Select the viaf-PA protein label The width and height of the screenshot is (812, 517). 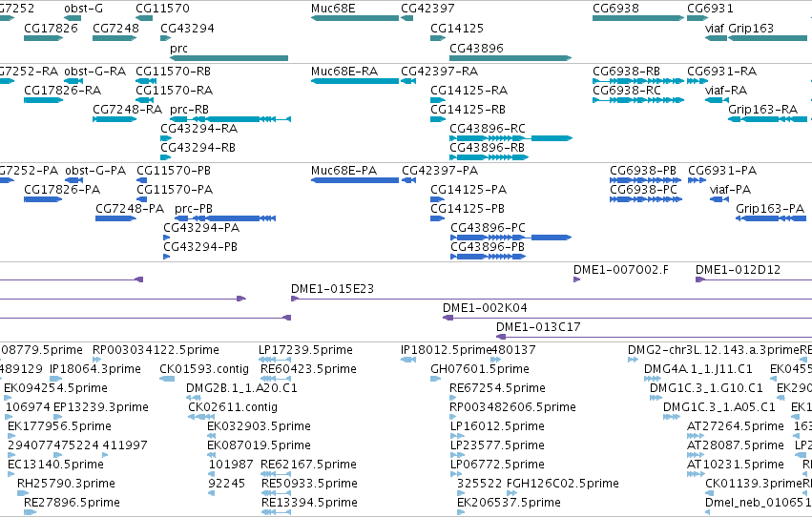tap(730, 190)
